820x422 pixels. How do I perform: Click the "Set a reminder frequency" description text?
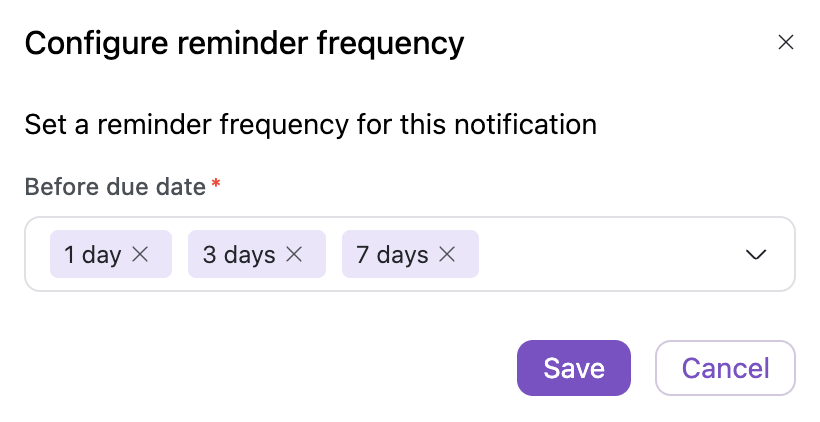coord(310,125)
